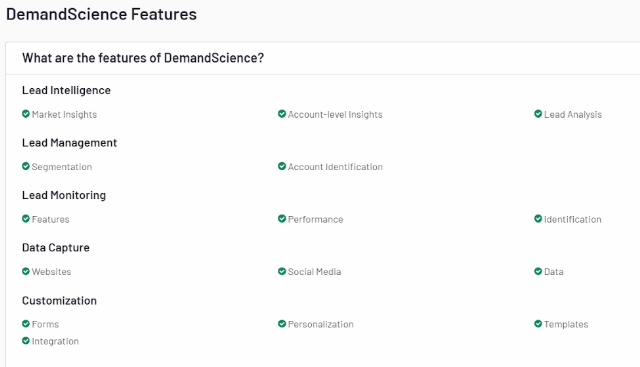Click the check icon next to Account-level Insights
The width and height of the screenshot is (640, 367).
[x=282, y=113]
